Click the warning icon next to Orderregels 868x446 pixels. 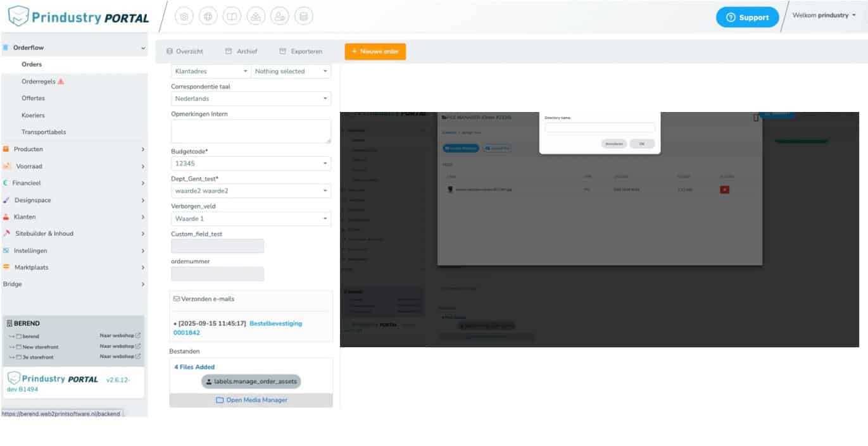[x=61, y=82]
